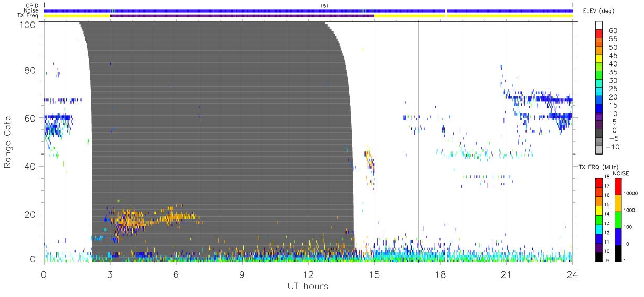The height and width of the screenshot is (297, 644).
Task: Pick the cyan swatch of the elevation colorbar
Action: tap(598, 93)
